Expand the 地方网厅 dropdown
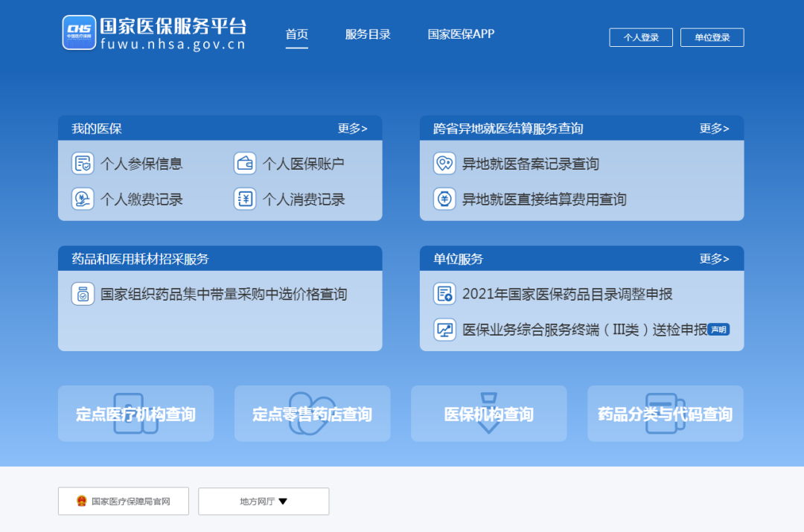The width and height of the screenshot is (804, 532). 264,501
